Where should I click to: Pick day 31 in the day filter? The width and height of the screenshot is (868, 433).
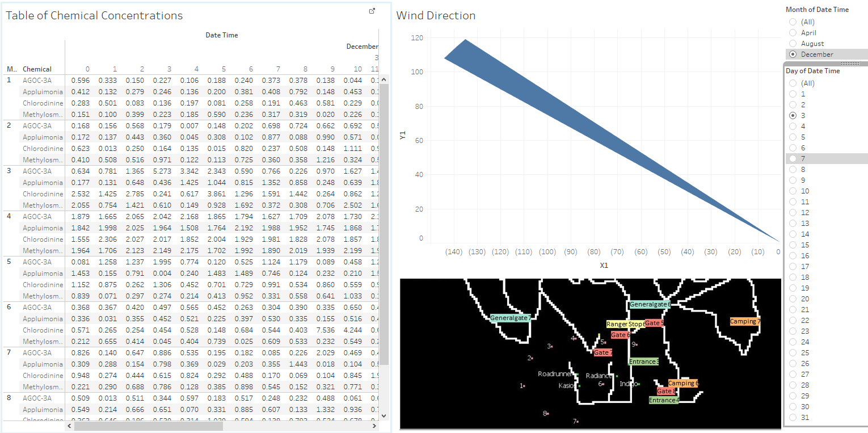(x=793, y=418)
